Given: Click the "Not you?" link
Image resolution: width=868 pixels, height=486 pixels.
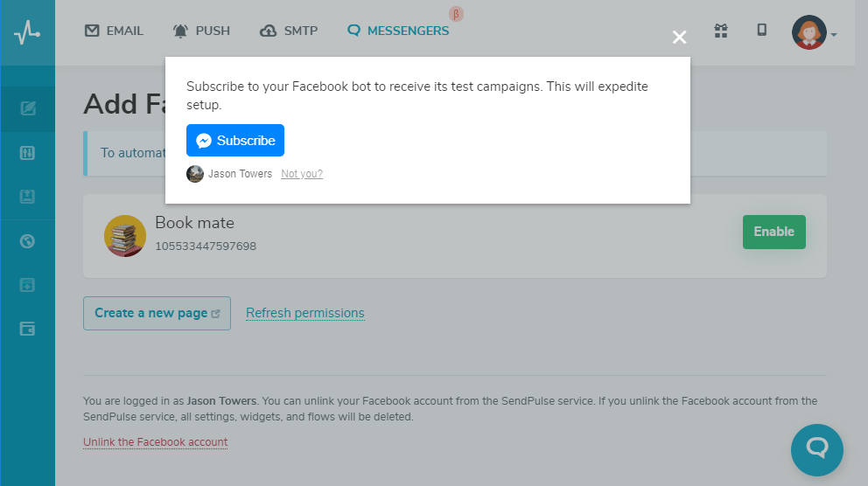Looking at the screenshot, I should click(x=302, y=174).
